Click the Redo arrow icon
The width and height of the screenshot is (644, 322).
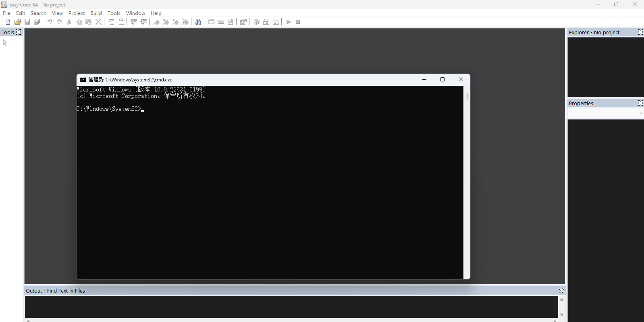(60, 22)
